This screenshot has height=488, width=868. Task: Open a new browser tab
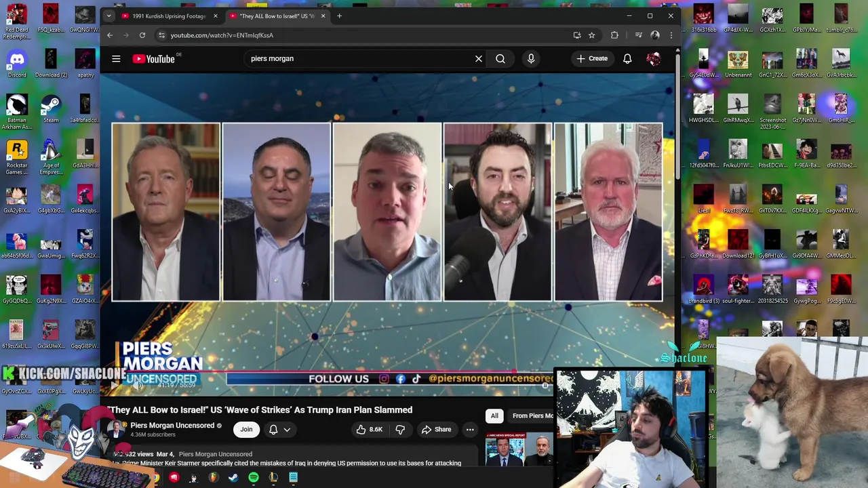pyautogui.click(x=339, y=16)
